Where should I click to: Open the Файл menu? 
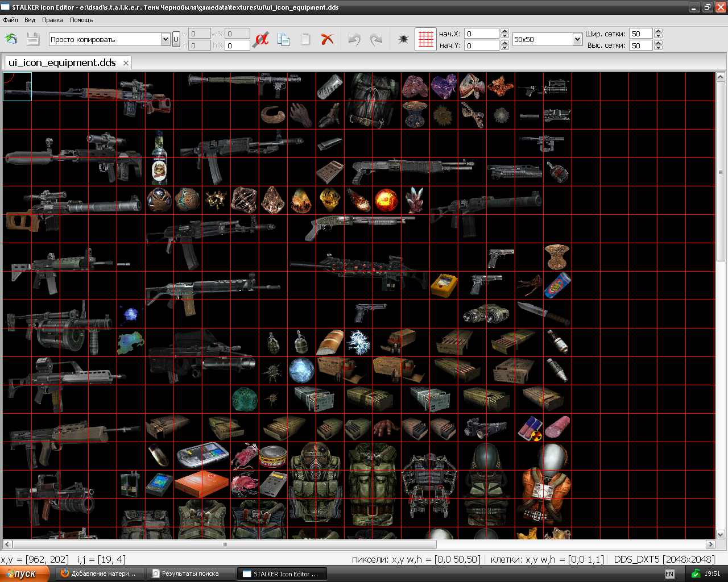coord(10,20)
